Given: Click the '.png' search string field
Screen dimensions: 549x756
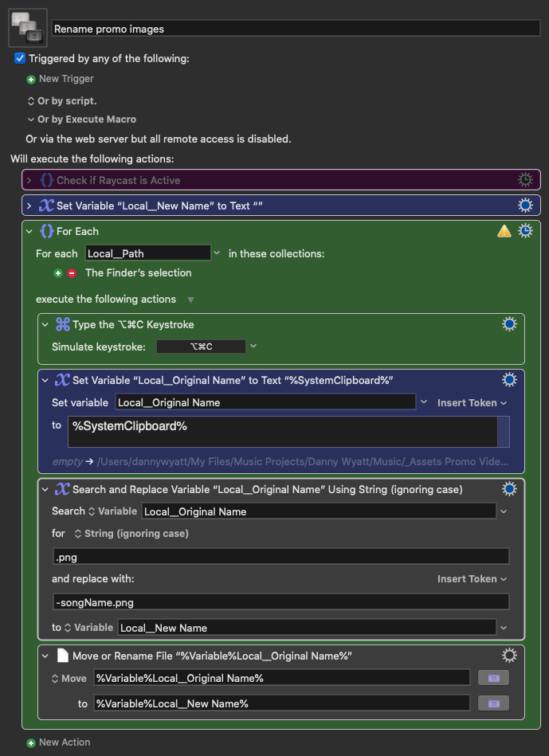Looking at the screenshot, I should [280, 556].
